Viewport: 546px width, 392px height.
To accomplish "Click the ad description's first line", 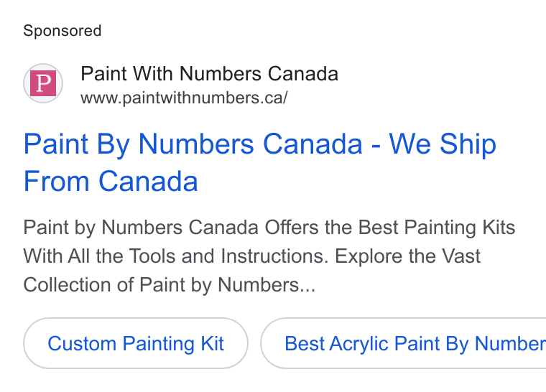I will pyautogui.click(x=269, y=228).
